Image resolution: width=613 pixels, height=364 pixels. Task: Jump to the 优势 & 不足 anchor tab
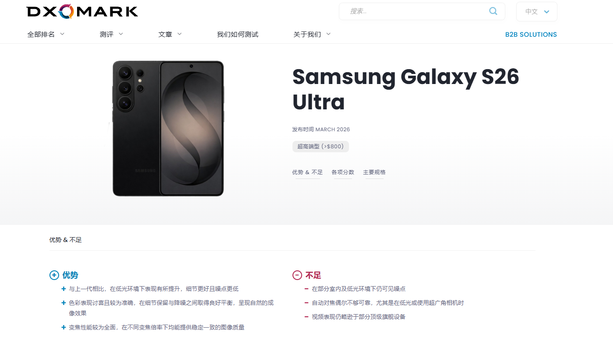[x=307, y=172]
